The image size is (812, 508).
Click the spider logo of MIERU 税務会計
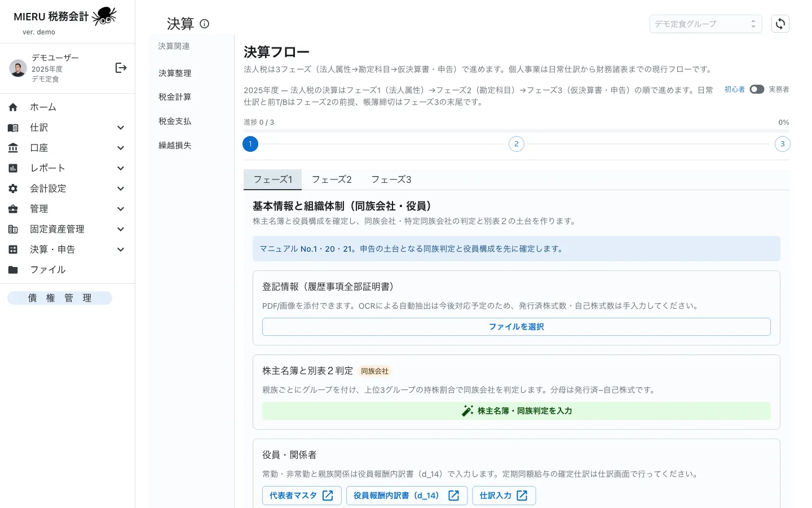[x=104, y=16]
